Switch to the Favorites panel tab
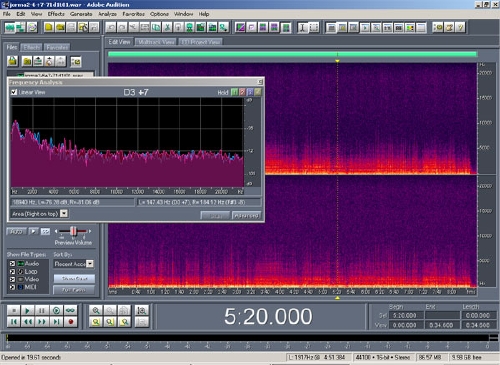 click(57, 47)
